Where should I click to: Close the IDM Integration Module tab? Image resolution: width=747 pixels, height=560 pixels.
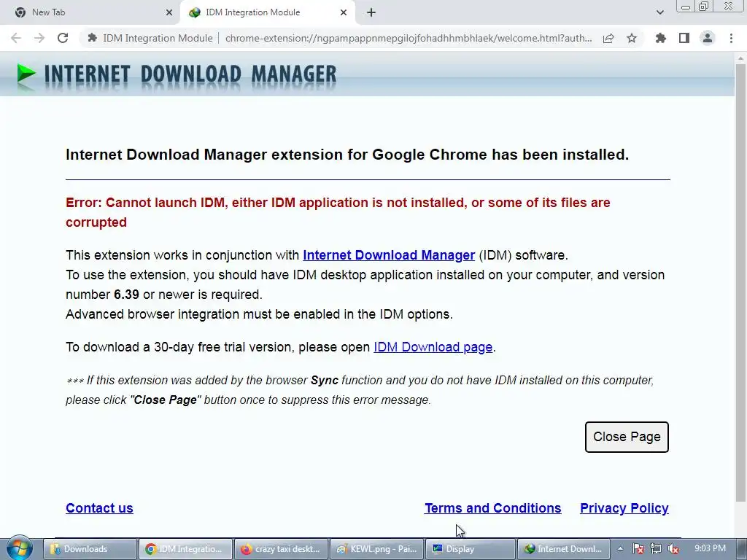click(344, 12)
